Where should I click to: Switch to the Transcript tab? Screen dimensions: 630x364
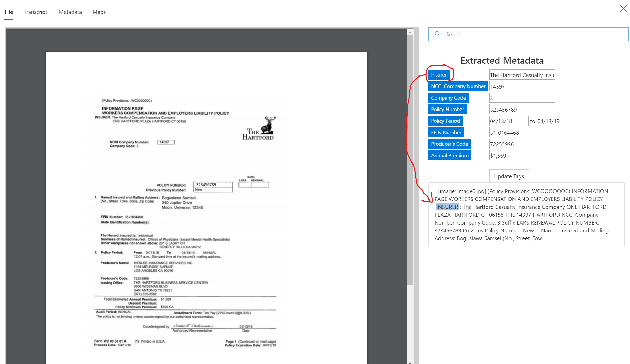point(36,12)
